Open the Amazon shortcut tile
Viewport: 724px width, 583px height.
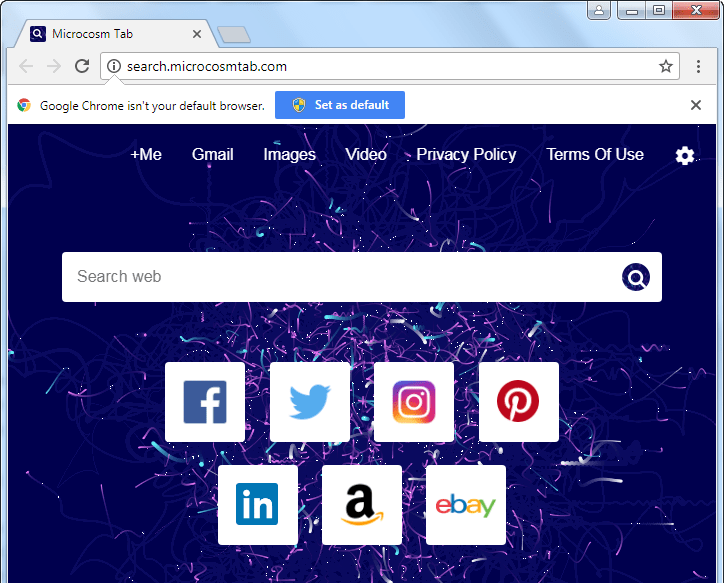(362, 505)
